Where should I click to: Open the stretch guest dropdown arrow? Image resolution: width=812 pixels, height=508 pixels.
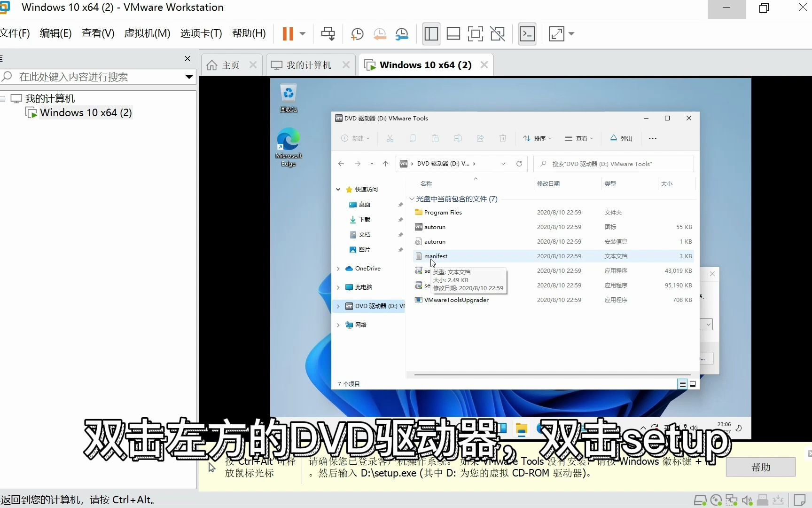(571, 34)
